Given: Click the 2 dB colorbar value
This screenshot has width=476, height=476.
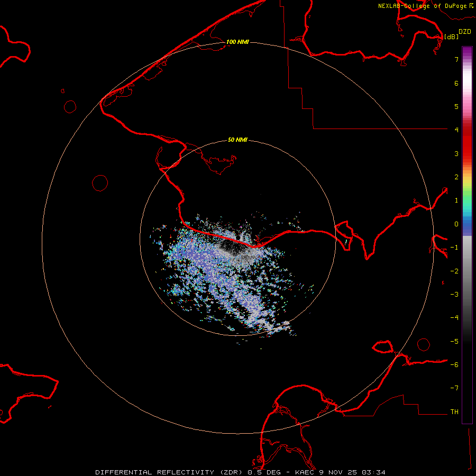Looking at the screenshot, I should point(456,177).
